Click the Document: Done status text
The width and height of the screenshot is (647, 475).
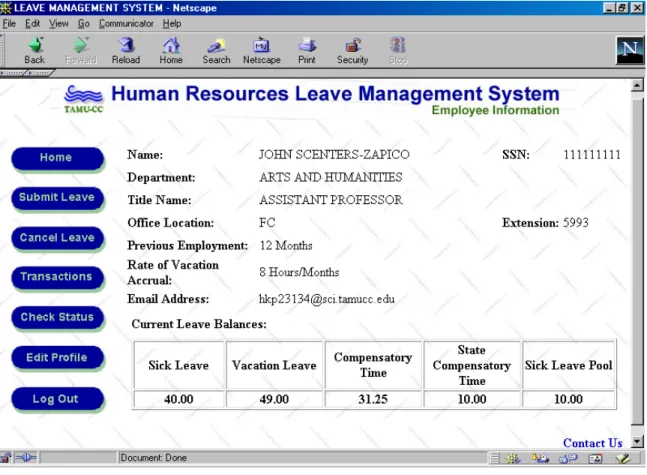[x=153, y=458]
